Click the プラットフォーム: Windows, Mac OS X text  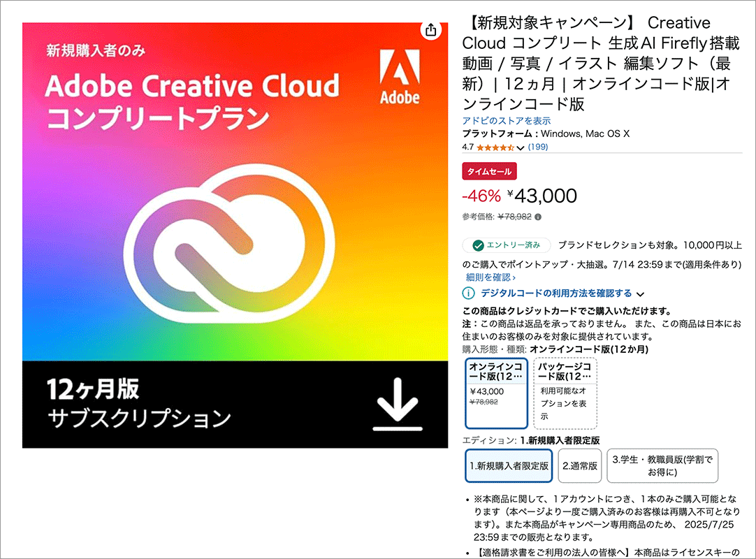click(x=546, y=133)
